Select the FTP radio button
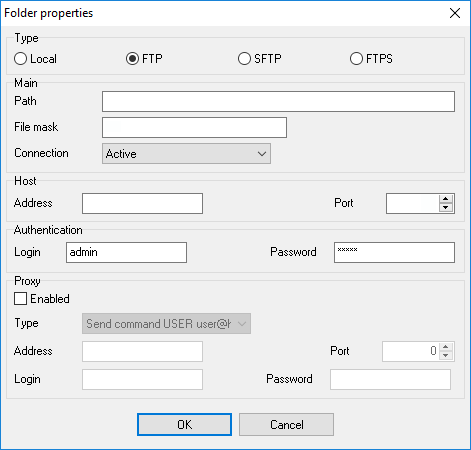This screenshot has width=471, height=450. coord(144,59)
